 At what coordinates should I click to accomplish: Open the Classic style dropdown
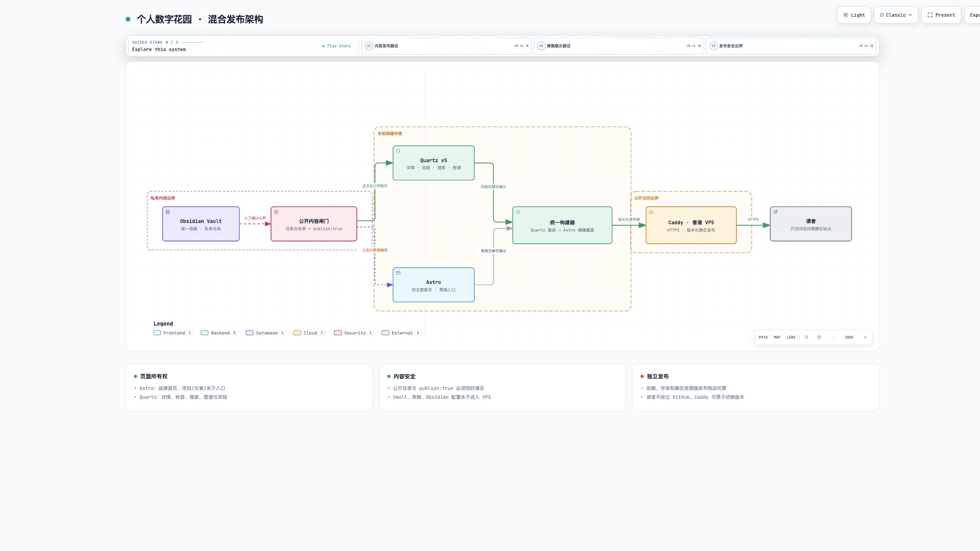(x=896, y=15)
